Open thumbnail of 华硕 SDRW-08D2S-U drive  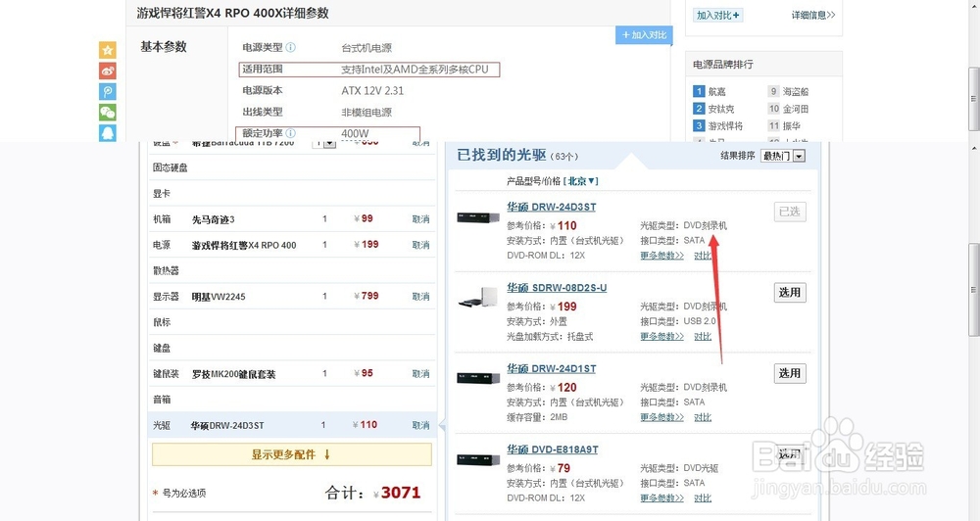click(x=478, y=298)
